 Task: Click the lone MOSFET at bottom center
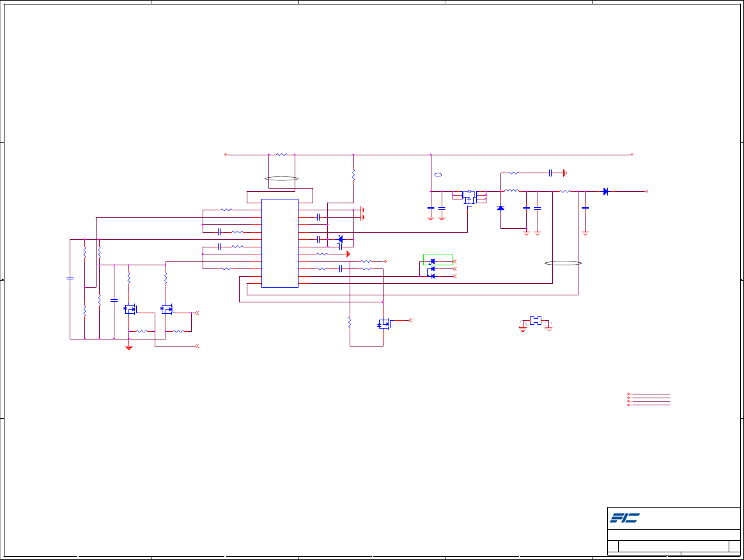384,324
